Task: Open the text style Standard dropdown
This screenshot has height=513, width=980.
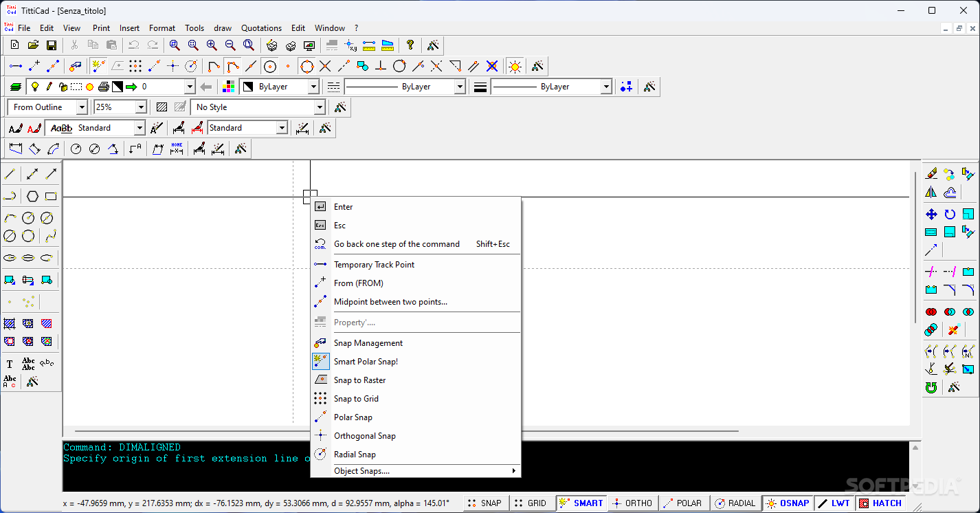Action: [140, 128]
